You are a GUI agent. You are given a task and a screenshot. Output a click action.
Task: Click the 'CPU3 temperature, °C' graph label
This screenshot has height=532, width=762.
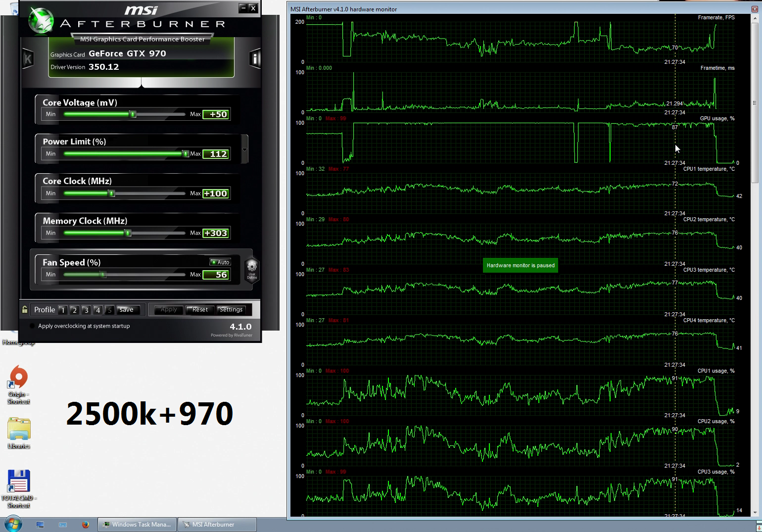click(x=709, y=270)
